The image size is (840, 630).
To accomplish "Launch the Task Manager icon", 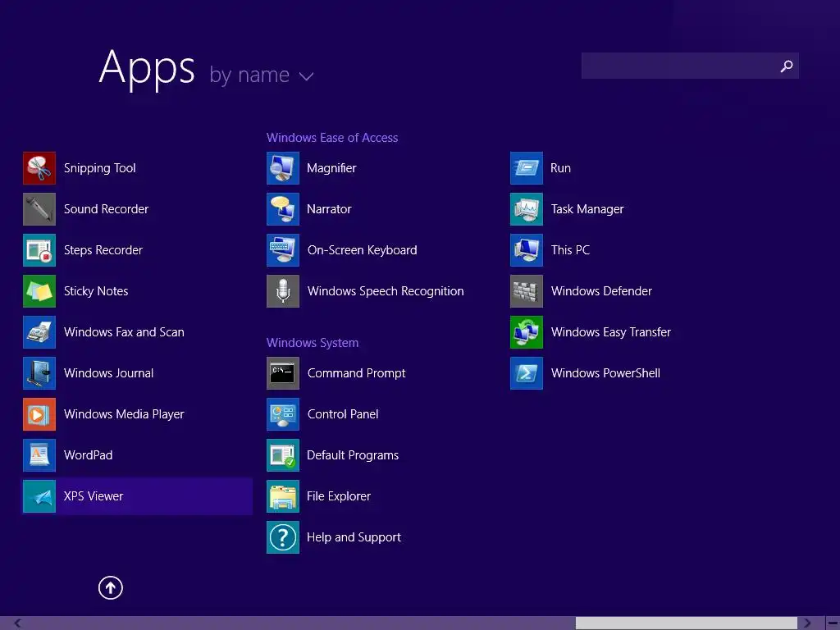I will coord(527,209).
